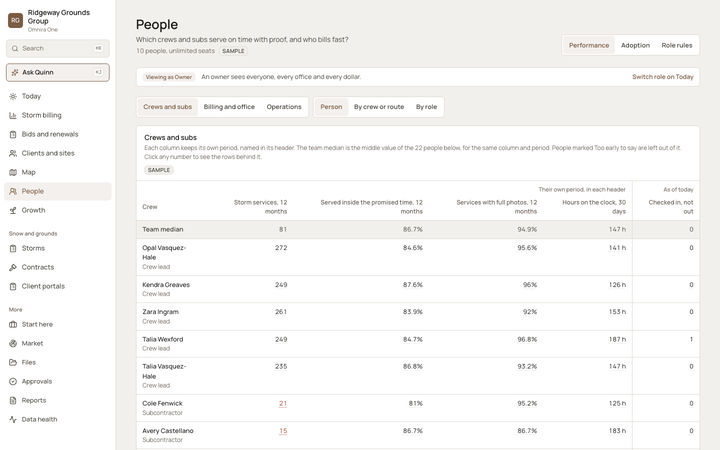Click the Approvals checkmark circle icon
The height and width of the screenshot is (450, 720).
point(13,382)
